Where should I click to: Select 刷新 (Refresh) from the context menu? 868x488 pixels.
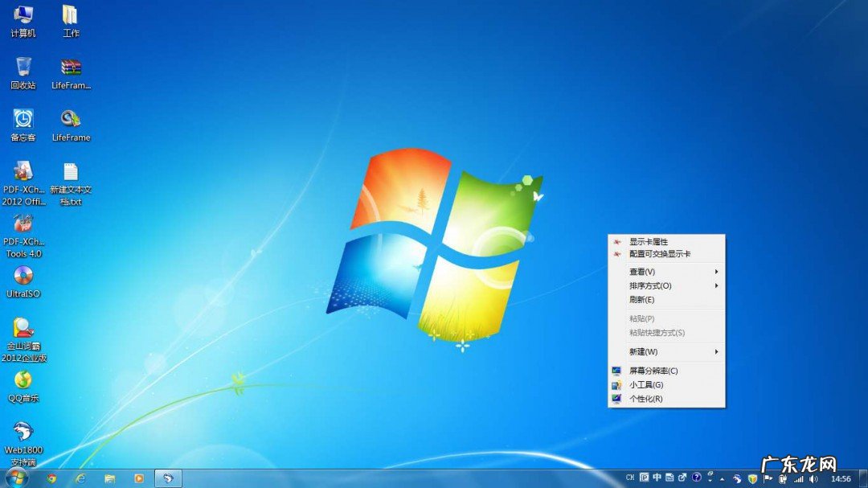[641, 300]
